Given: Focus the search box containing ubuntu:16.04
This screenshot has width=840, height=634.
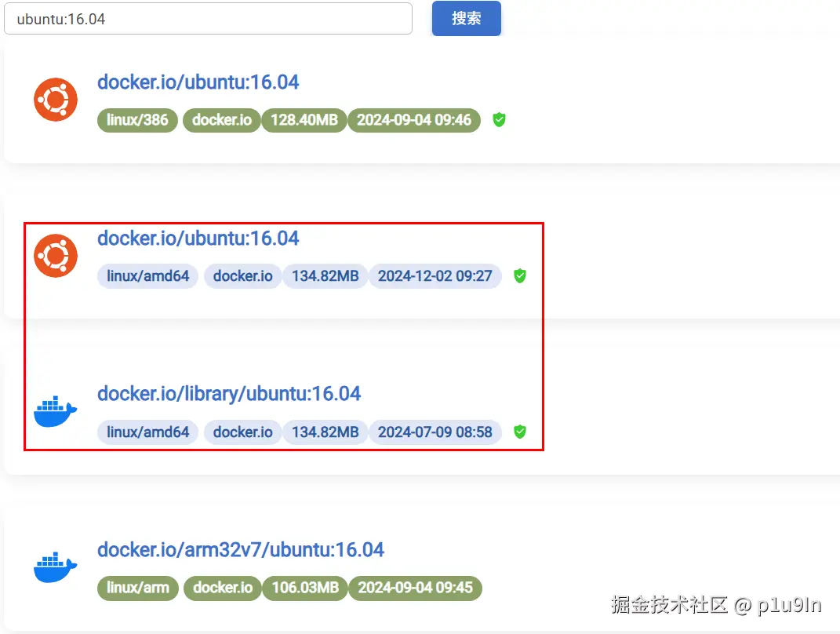Looking at the screenshot, I should coord(209,19).
